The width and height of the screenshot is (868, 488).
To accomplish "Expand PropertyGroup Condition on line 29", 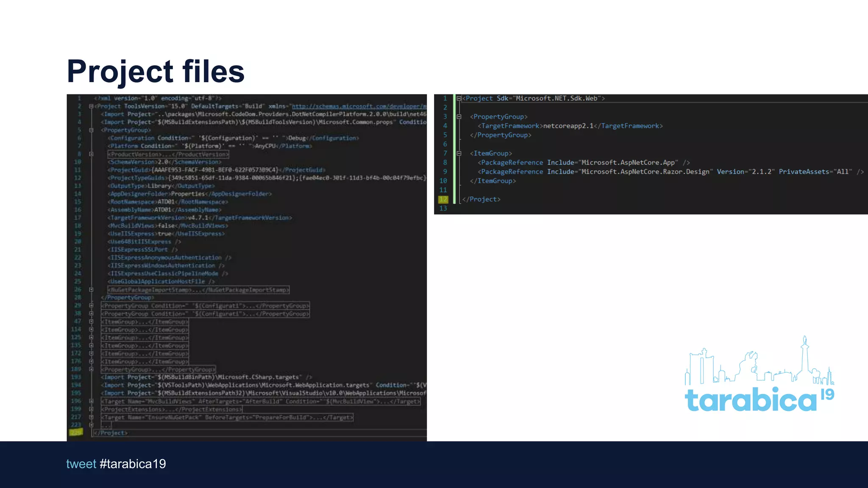I will [x=91, y=305].
